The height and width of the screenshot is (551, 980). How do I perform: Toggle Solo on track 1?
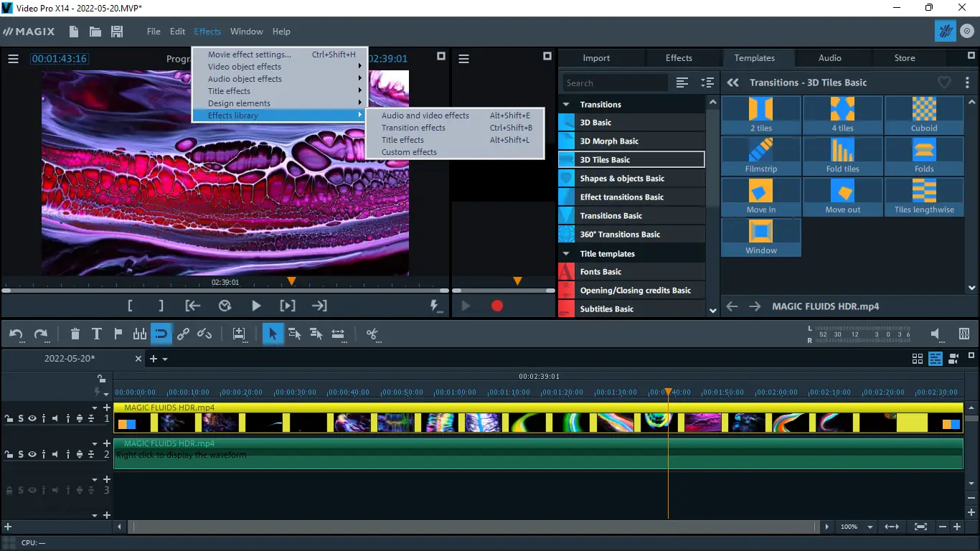(x=21, y=418)
